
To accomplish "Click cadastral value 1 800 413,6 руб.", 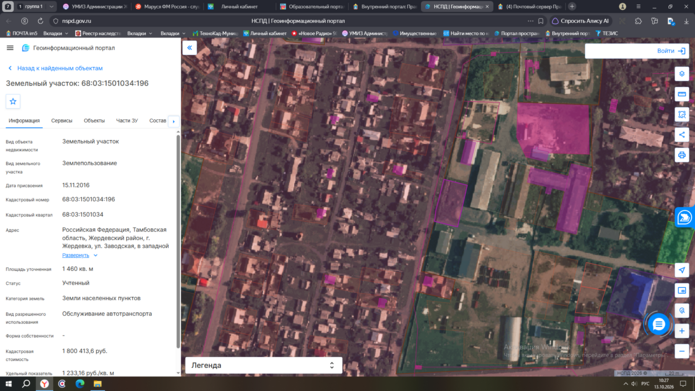I will (85, 351).
